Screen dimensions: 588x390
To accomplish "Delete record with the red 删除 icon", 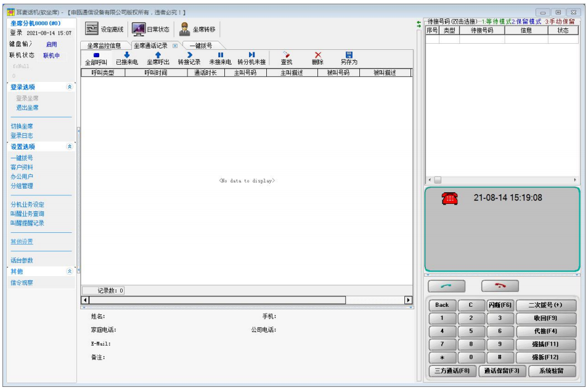I will point(317,58).
